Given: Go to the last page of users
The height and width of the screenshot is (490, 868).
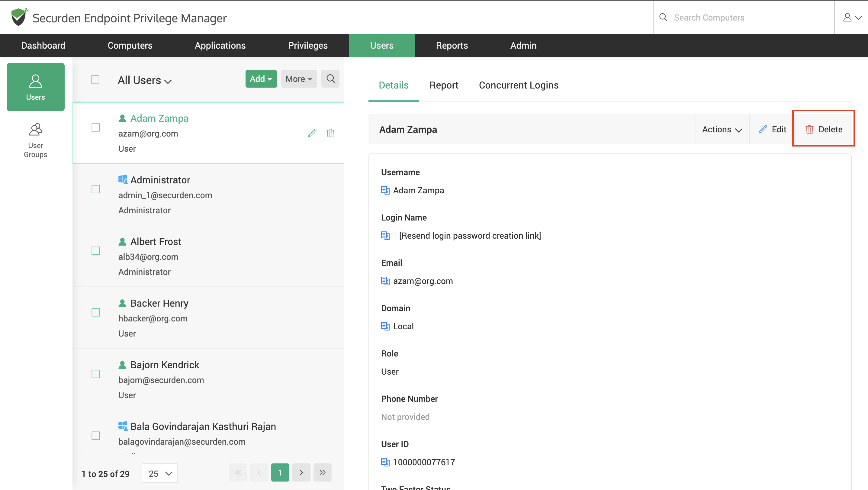Looking at the screenshot, I should tap(322, 472).
